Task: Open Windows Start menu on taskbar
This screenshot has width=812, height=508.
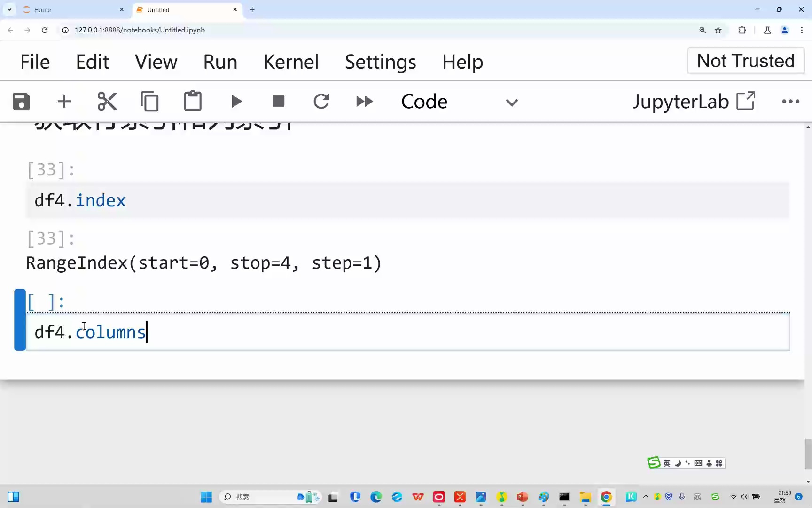Action: point(206,497)
